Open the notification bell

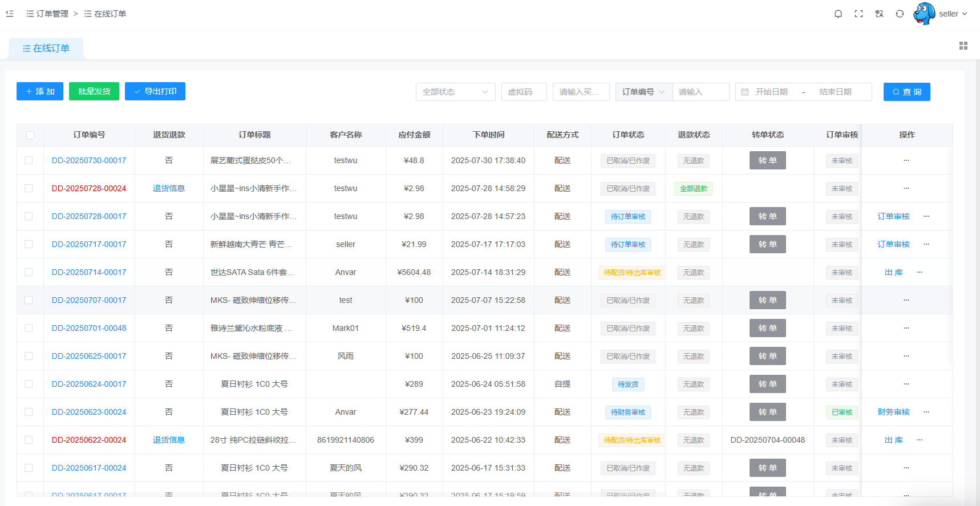(838, 14)
